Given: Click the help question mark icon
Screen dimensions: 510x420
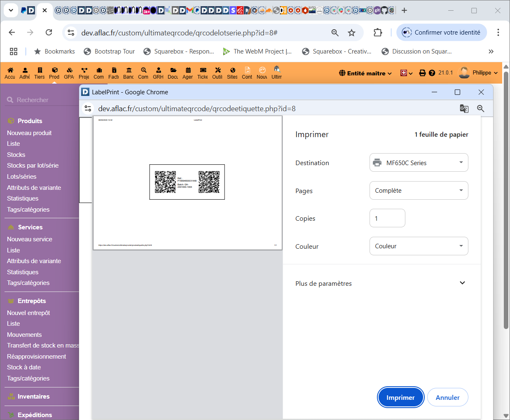Looking at the screenshot, I should point(432,73).
